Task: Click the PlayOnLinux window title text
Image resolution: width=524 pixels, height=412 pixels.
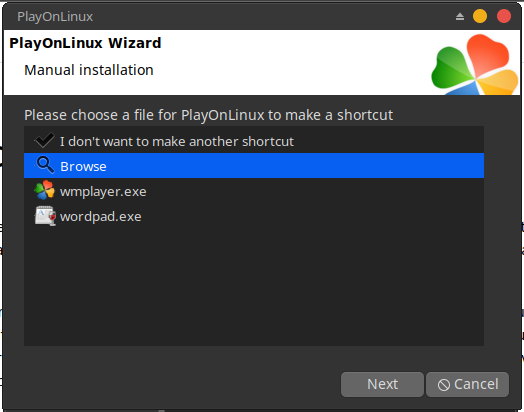Action: pos(55,17)
